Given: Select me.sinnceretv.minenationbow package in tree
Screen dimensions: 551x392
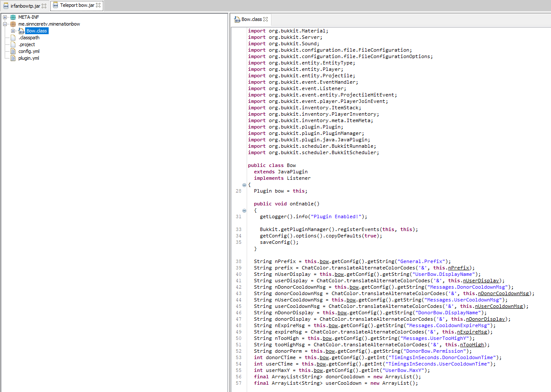Looking at the screenshot, I should [x=49, y=24].
